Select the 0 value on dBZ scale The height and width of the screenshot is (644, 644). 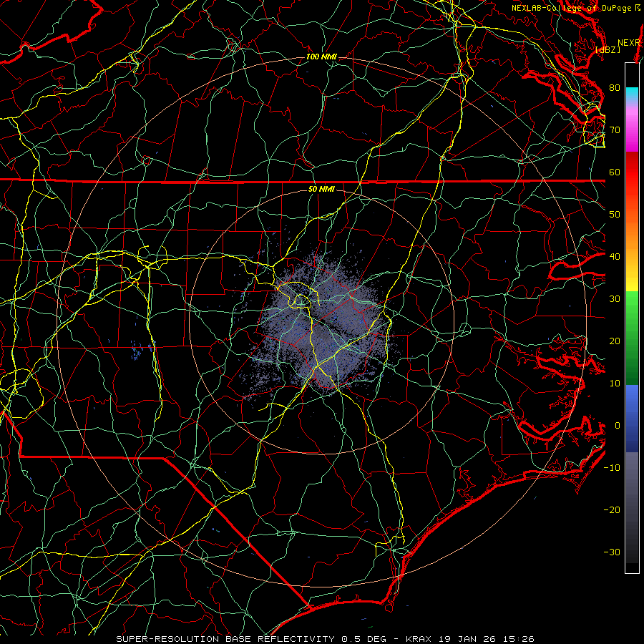click(x=618, y=426)
